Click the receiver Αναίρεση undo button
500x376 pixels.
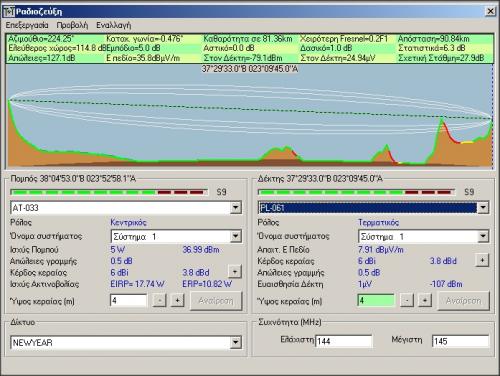point(464,301)
